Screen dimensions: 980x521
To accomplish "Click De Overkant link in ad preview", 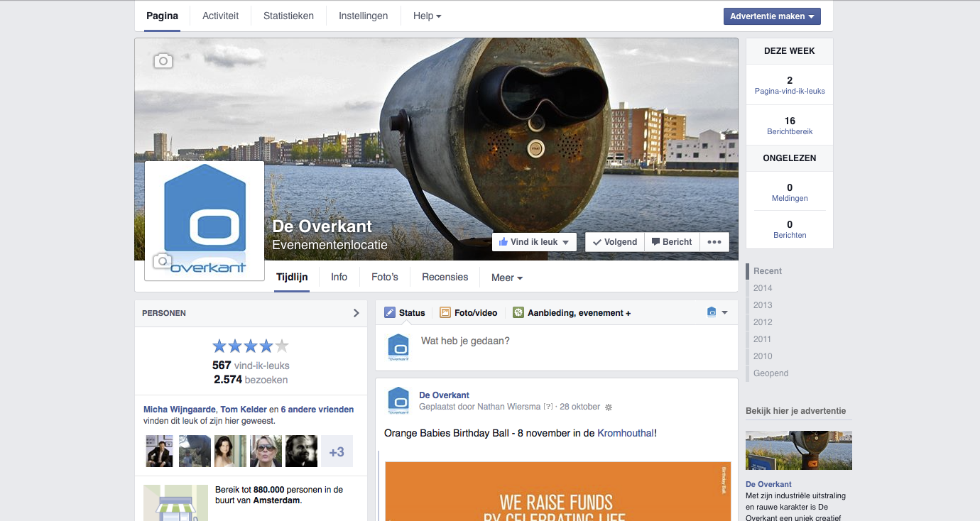I will tap(769, 484).
